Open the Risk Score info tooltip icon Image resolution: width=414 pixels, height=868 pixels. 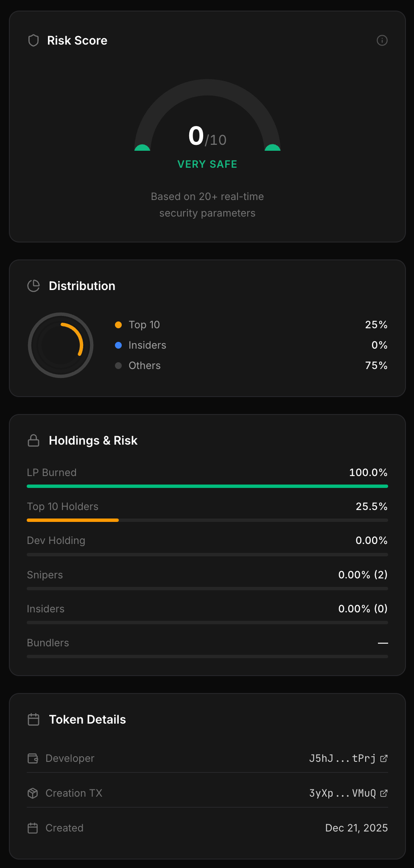pos(382,40)
